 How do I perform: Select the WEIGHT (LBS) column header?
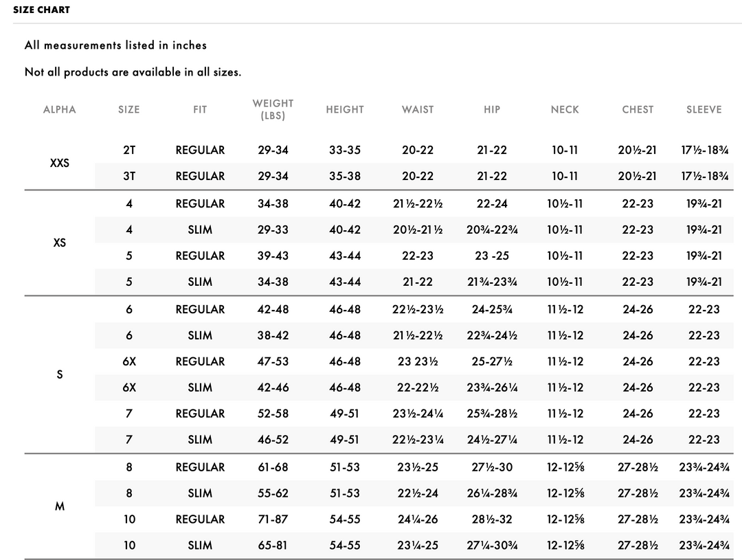click(x=273, y=109)
